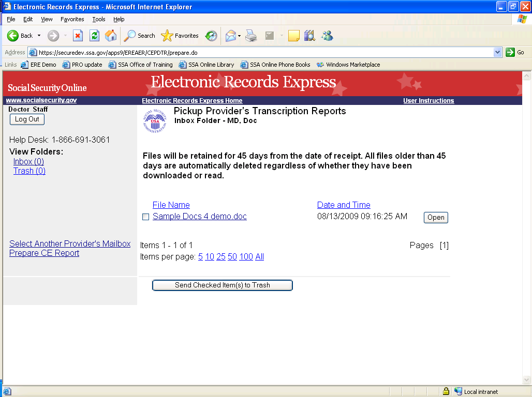The width and height of the screenshot is (532, 397).
Task: Click the Local intranet zone icon
Action: coord(458,391)
